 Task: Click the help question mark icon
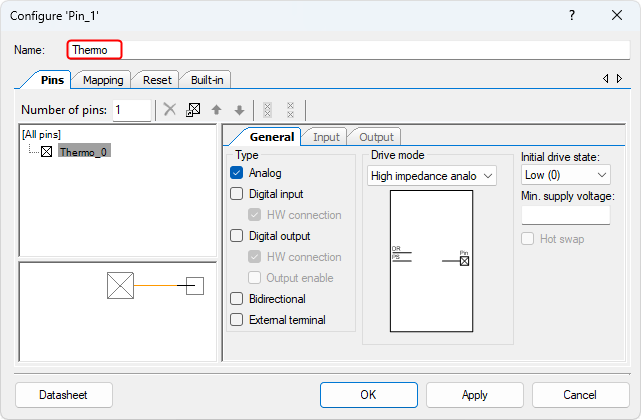(572, 16)
